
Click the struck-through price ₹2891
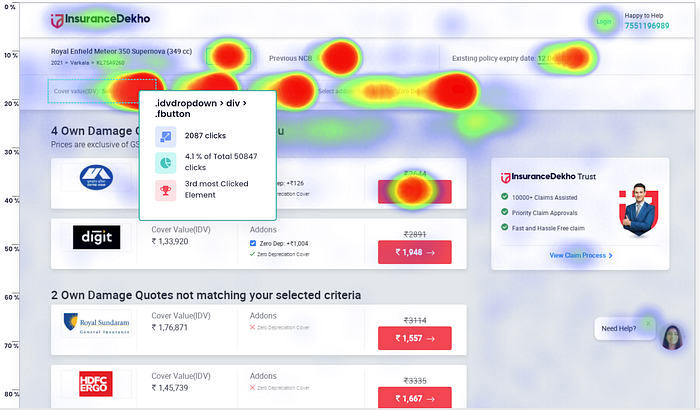pos(415,234)
